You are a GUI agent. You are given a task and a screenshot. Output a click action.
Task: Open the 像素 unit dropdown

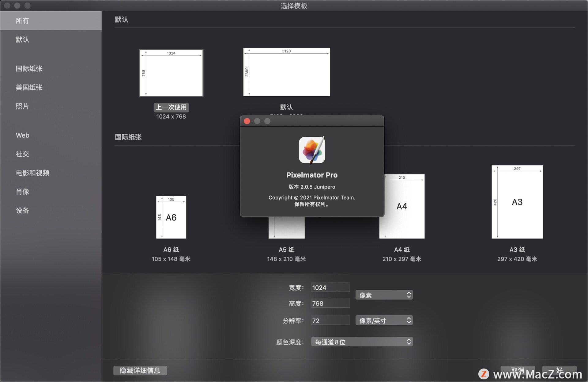[x=384, y=295]
